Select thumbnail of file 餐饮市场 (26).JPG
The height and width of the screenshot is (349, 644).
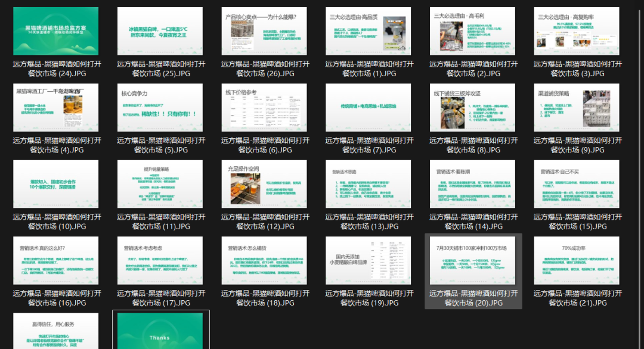click(264, 31)
